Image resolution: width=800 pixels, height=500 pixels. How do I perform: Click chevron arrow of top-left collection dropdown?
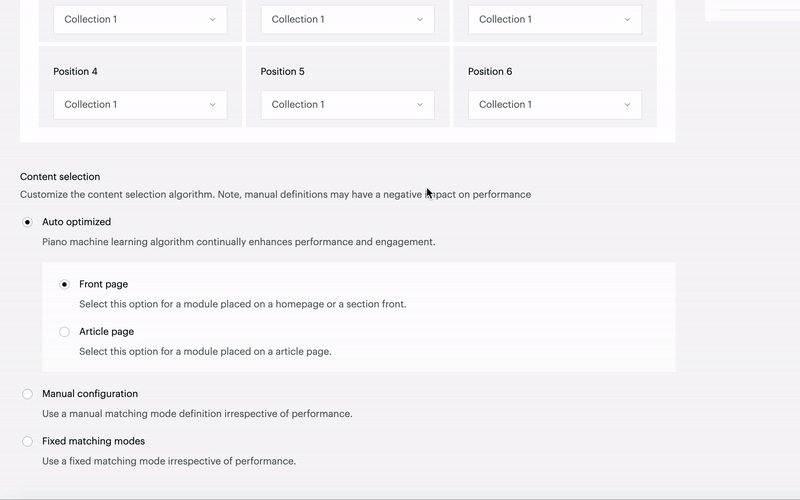pos(212,19)
